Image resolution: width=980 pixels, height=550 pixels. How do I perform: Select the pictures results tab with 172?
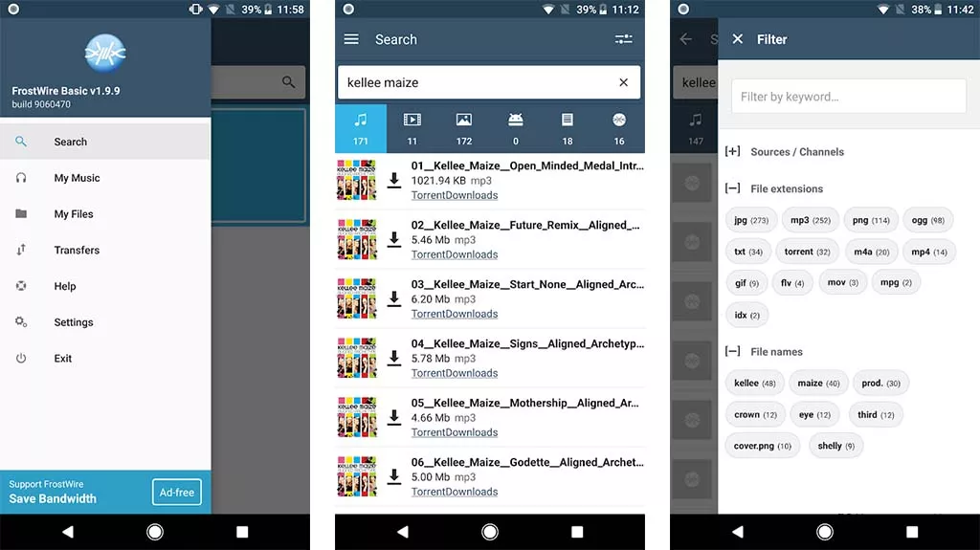(464, 129)
